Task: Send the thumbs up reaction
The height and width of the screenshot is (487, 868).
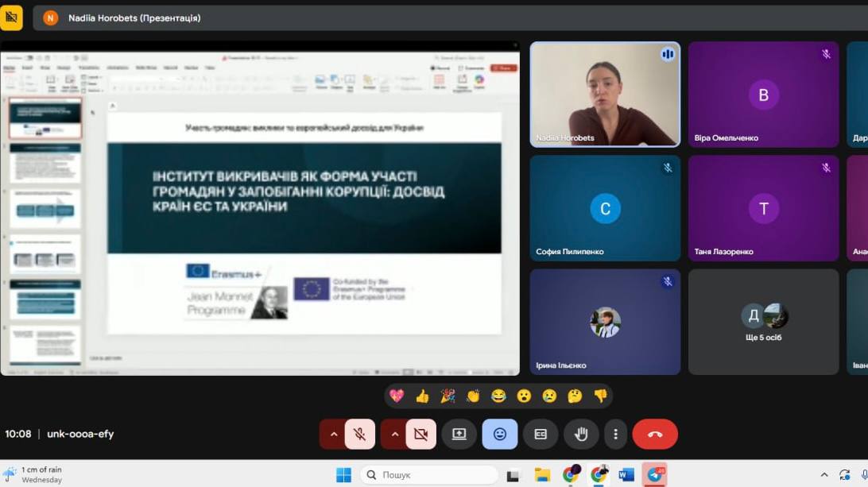Action: pos(422,396)
